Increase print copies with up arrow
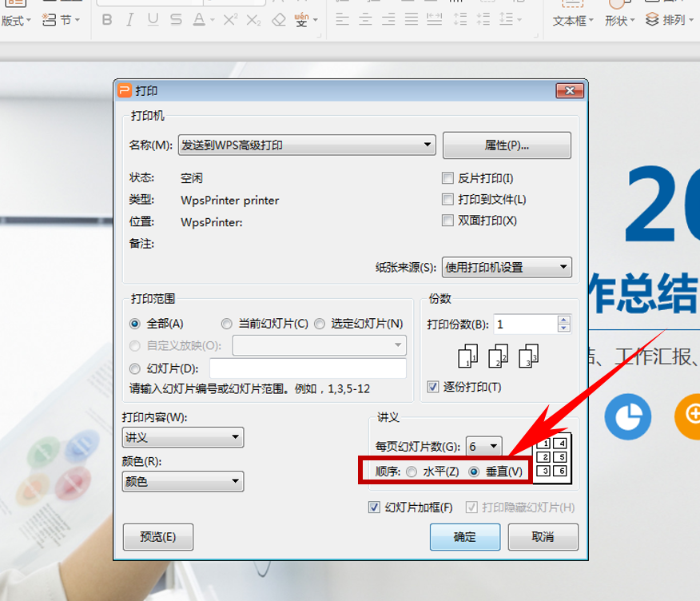The image size is (700, 601). coord(564,320)
